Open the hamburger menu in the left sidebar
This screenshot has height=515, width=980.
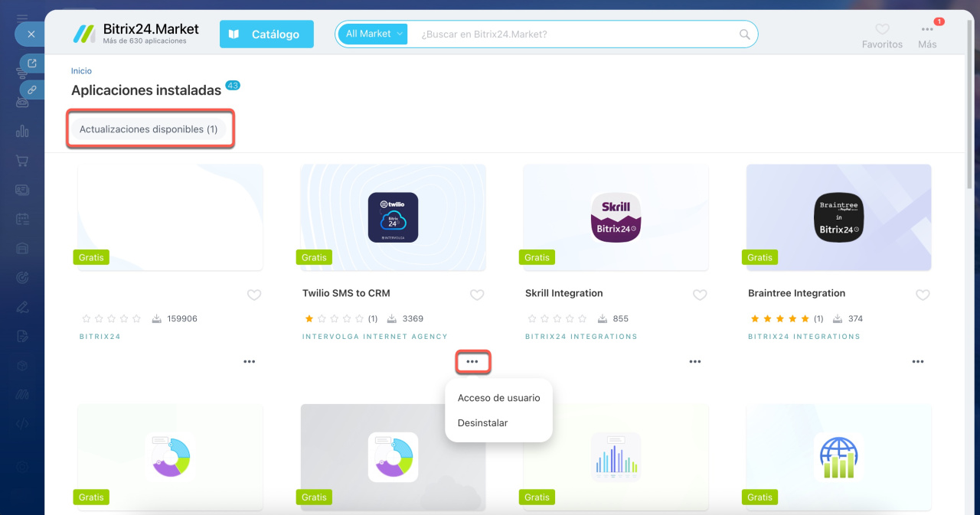22,18
